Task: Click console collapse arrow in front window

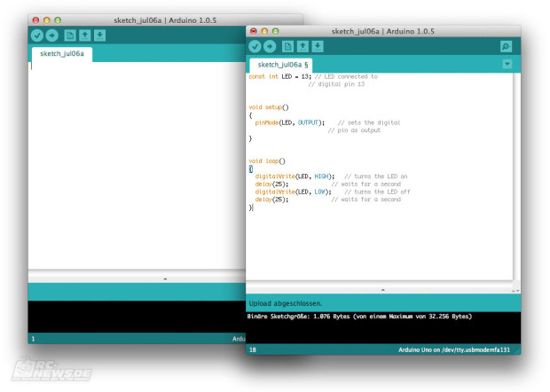Action: pyautogui.click(x=382, y=290)
